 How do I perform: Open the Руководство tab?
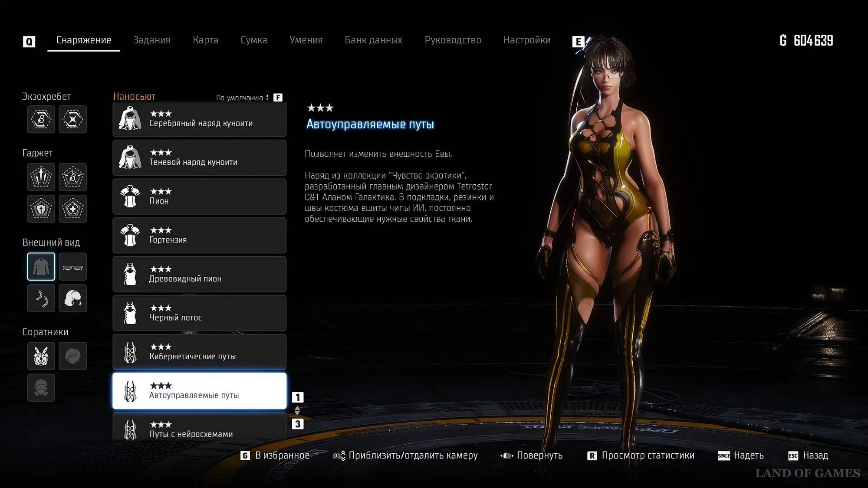(453, 40)
